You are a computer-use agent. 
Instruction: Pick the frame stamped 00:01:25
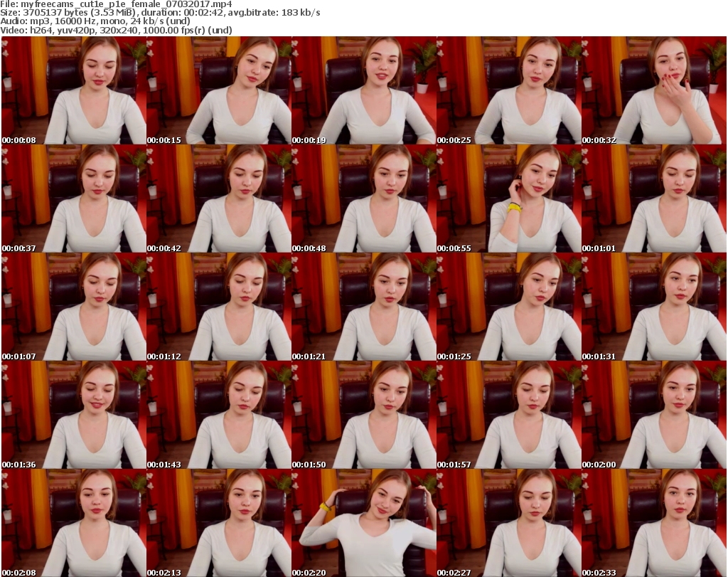pyautogui.click(x=509, y=307)
